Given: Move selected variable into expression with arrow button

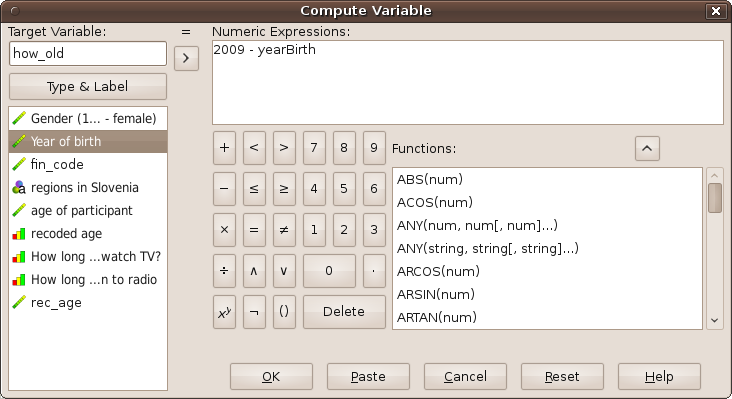Looking at the screenshot, I should pos(186,58).
